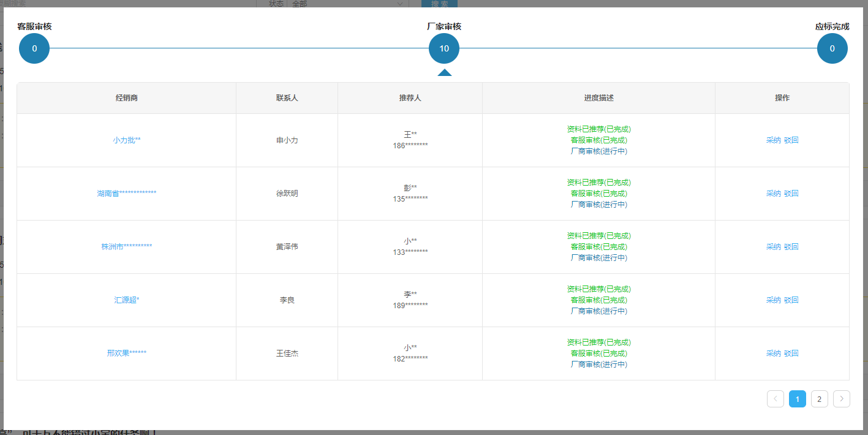Open dealer link 株洲市**********
Viewport: 868px width, 435px height.
(x=127, y=247)
